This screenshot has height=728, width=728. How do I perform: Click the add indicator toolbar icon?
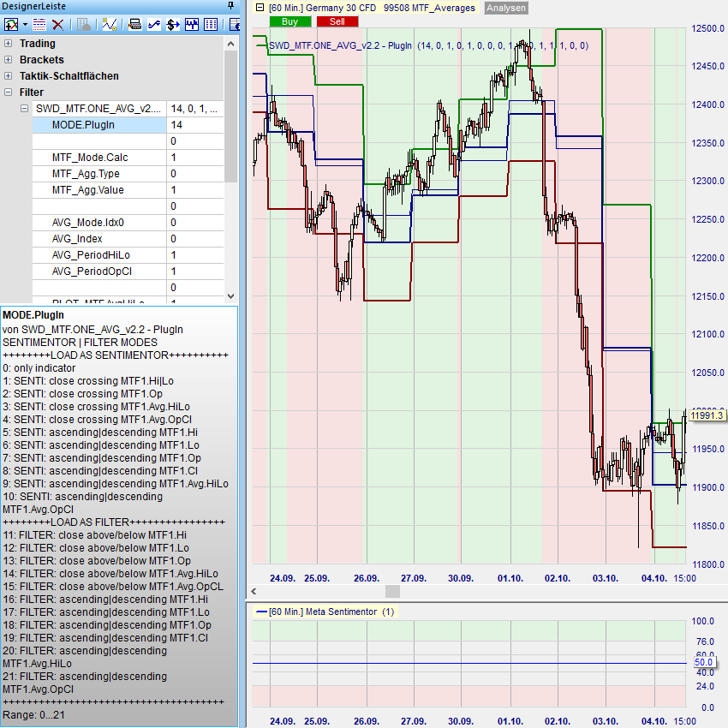tap(10, 24)
